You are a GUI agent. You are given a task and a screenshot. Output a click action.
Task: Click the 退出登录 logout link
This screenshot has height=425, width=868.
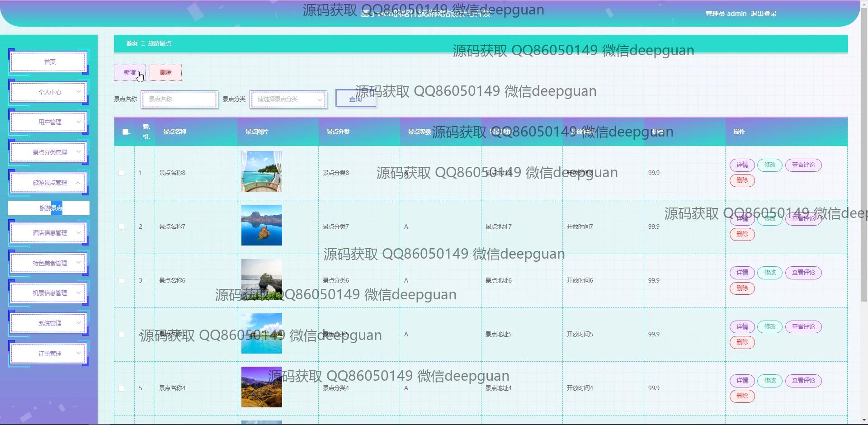coord(764,14)
